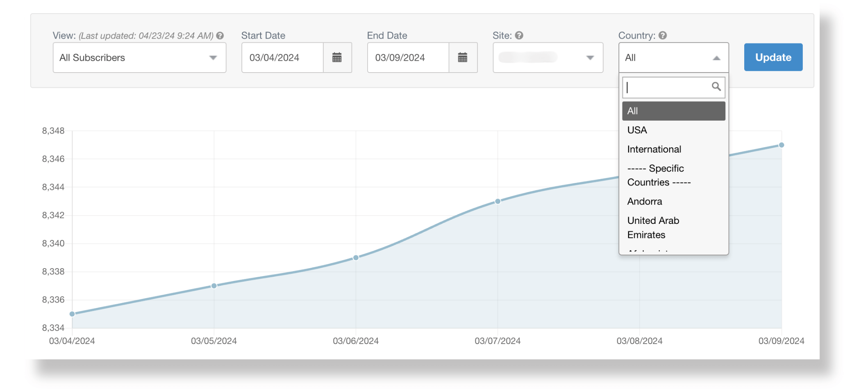868x392 pixels.
Task: Collapse the Country dropdown showing All
Action: coord(673,58)
